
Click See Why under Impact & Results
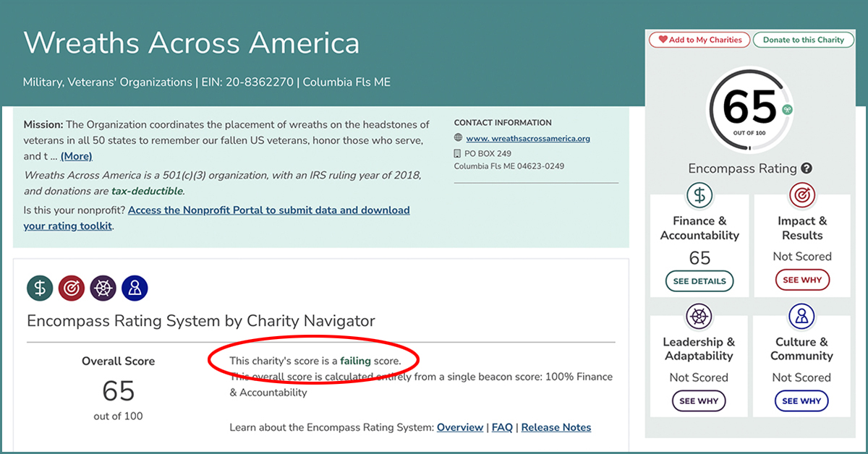pos(801,280)
